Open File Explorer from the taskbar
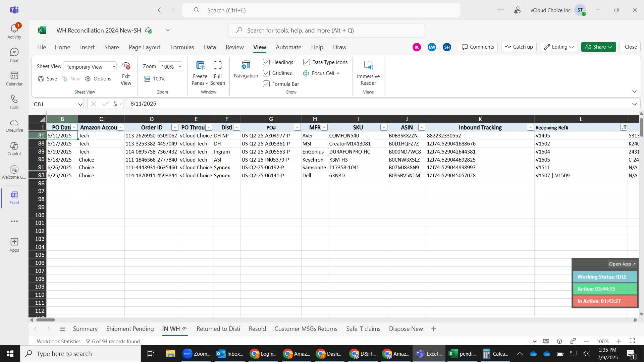 point(170,354)
